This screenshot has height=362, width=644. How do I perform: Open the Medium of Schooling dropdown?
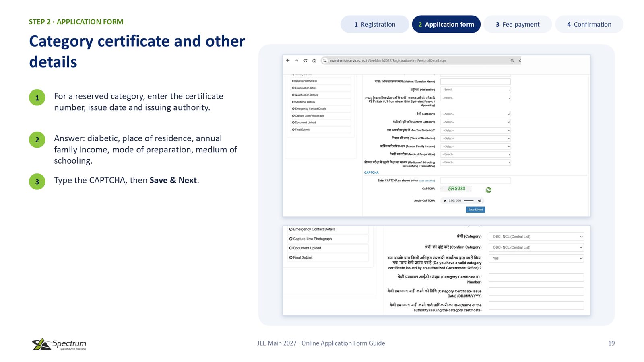tap(475, 162)
